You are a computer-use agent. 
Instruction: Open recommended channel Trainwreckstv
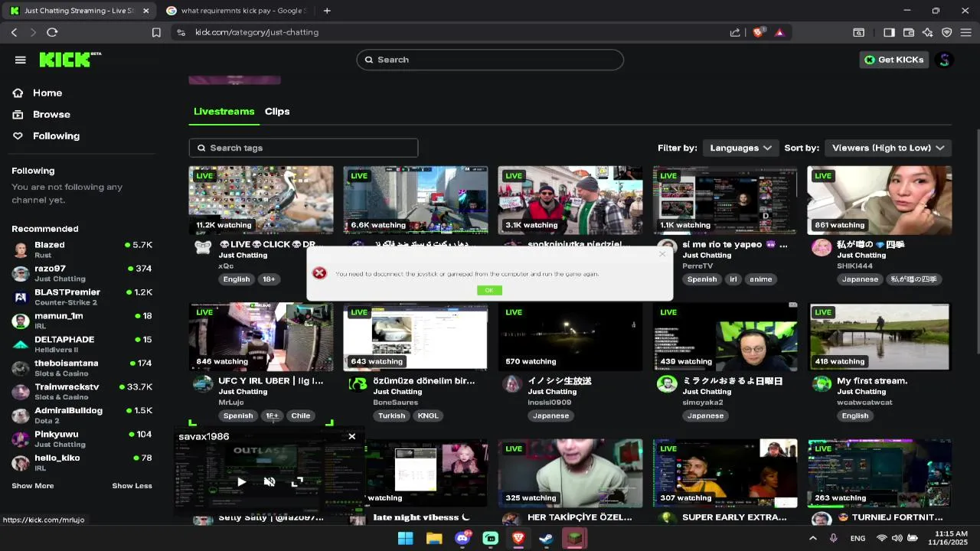[x=82, y=392]
